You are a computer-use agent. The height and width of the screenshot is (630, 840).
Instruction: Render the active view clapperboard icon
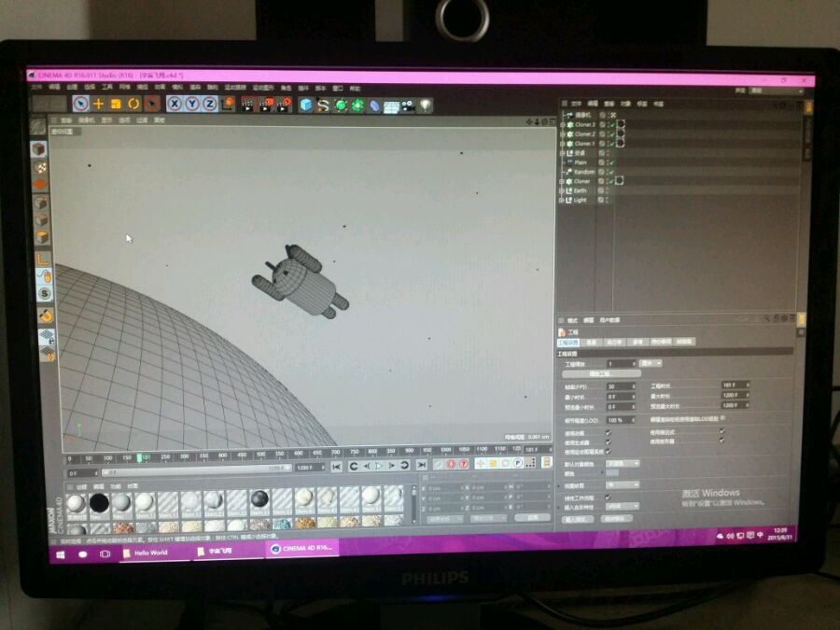click(x=247, y=105)
